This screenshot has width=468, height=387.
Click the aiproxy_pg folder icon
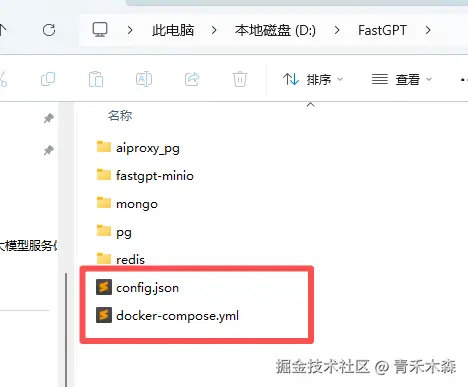click(x=104, y=146)
